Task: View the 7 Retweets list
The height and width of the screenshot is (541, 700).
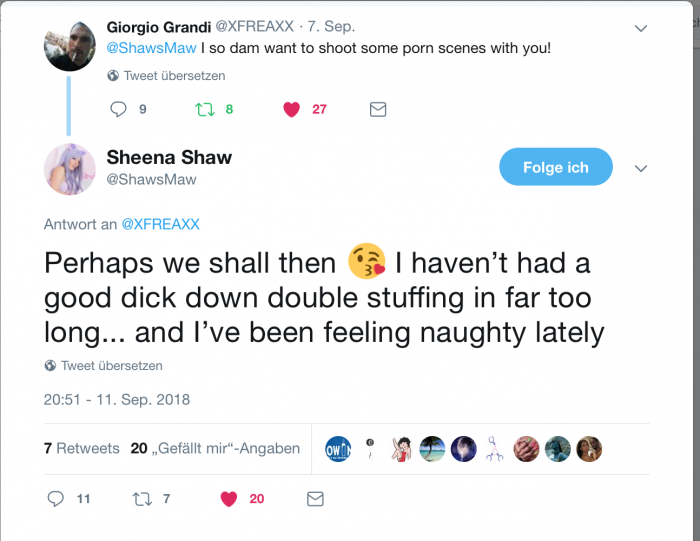Action: 81,449
